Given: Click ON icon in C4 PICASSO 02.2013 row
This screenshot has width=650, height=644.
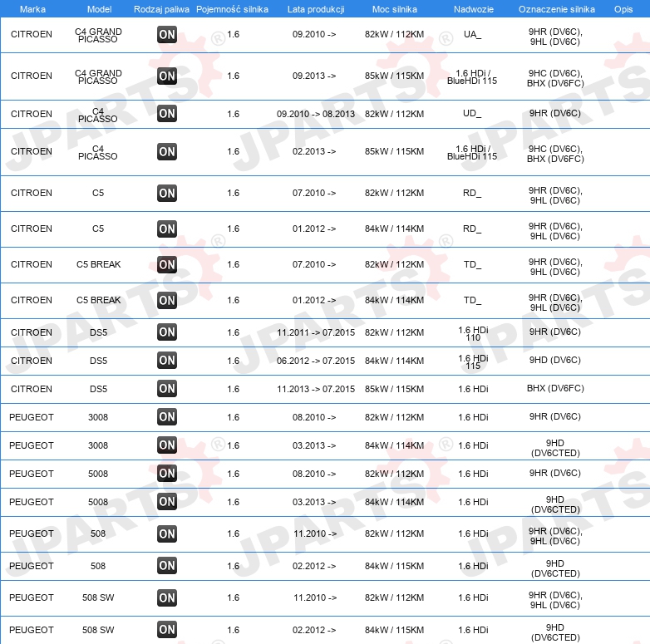Looking at the screenshot, I should (167, 152).
